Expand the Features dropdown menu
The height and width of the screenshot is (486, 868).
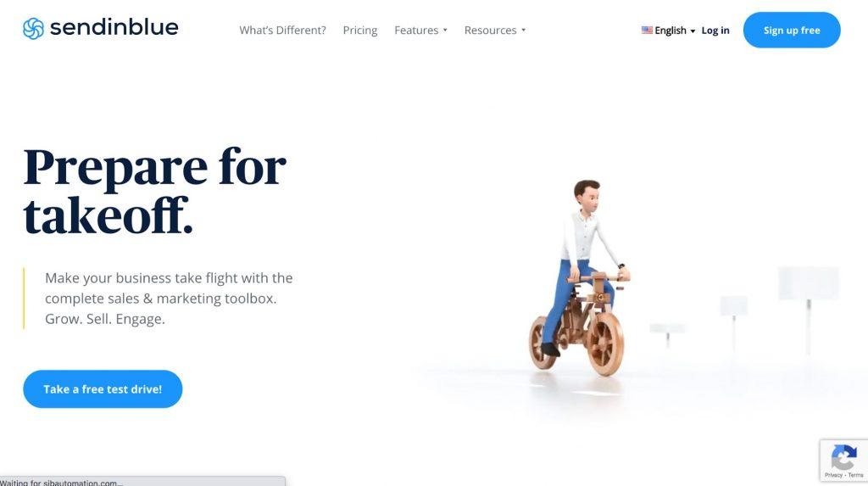[x=420, y=30]
